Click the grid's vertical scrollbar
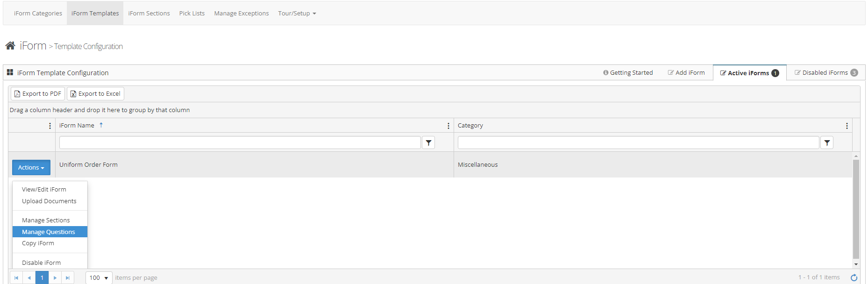The width and height of the screenshot is (868, 284). click(856, 209)
